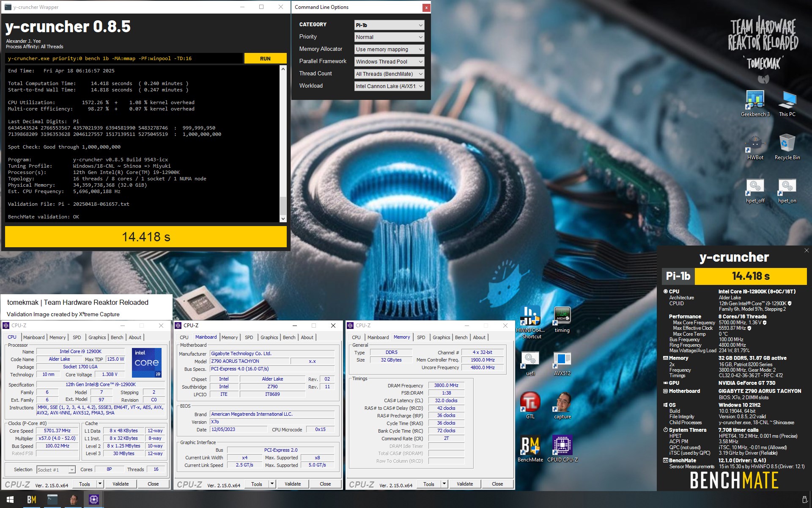Run the hpet_off shortcut
812x508 pixels.
point(755,190)
